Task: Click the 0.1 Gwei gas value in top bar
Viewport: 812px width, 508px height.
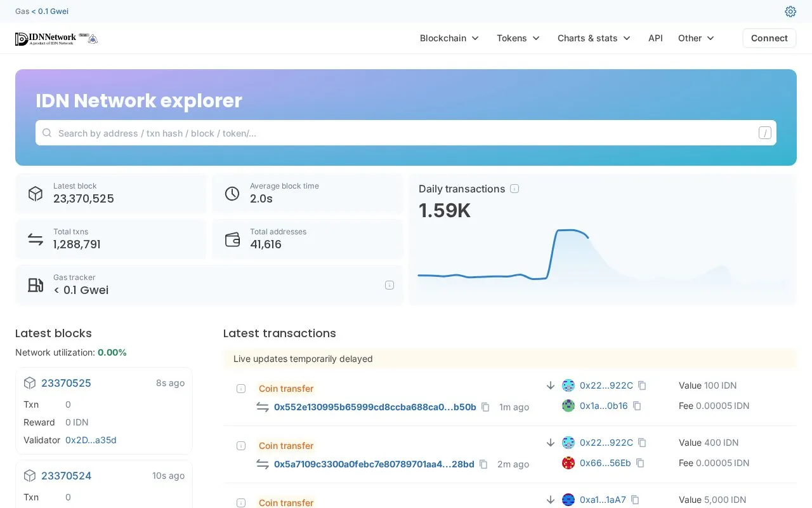Action: click(x=49, y=11)
